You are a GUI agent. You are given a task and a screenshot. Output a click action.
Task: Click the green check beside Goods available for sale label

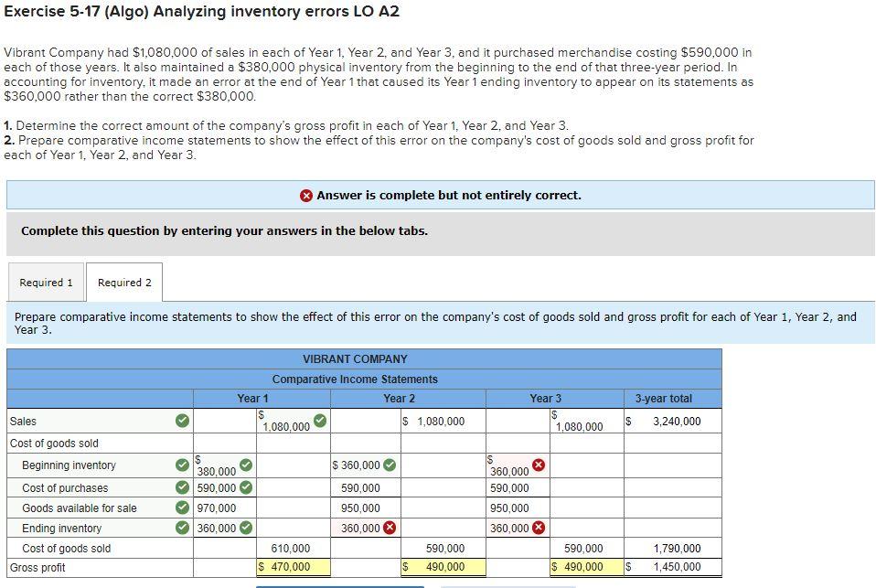point(182,508)
